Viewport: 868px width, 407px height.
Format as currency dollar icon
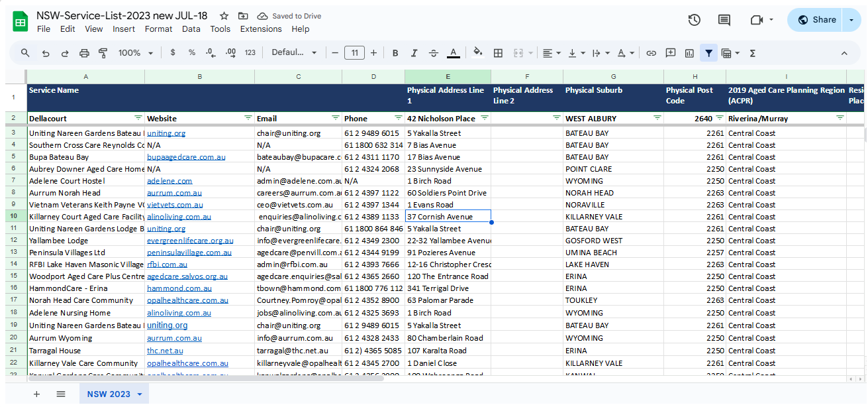pyautogui.click(x=173, y=53)
